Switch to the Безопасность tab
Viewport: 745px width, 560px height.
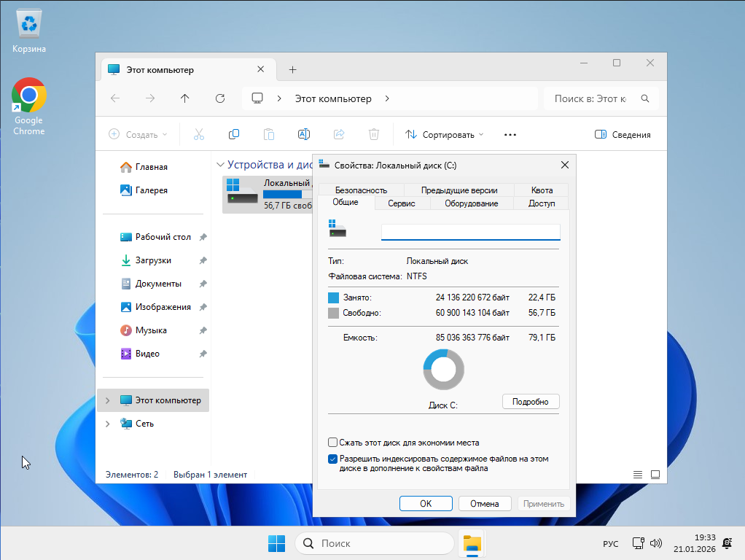pos(361,190)
